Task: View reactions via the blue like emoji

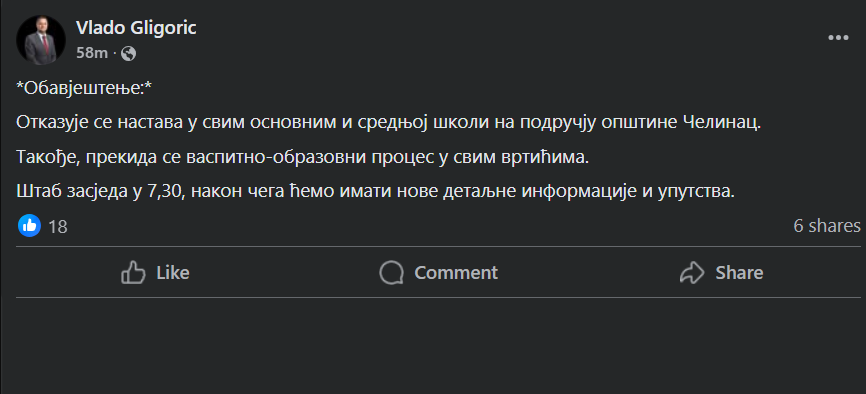Action: coord(29,225)
